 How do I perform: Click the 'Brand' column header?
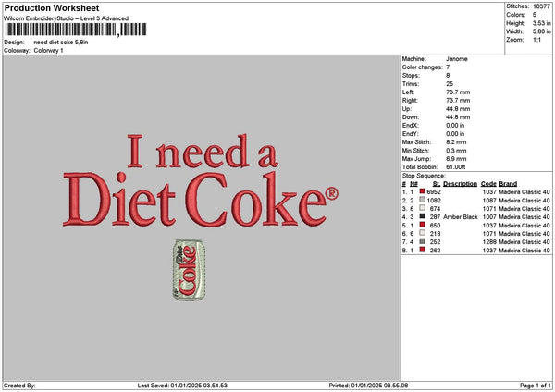[x=508, y=184]
